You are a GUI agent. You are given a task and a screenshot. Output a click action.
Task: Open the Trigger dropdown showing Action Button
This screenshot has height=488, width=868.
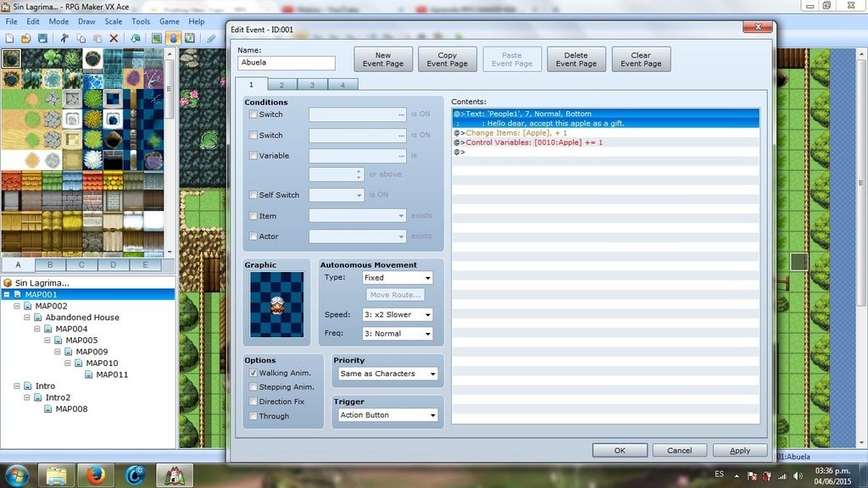pyautogui.click(x=387, y=415)
